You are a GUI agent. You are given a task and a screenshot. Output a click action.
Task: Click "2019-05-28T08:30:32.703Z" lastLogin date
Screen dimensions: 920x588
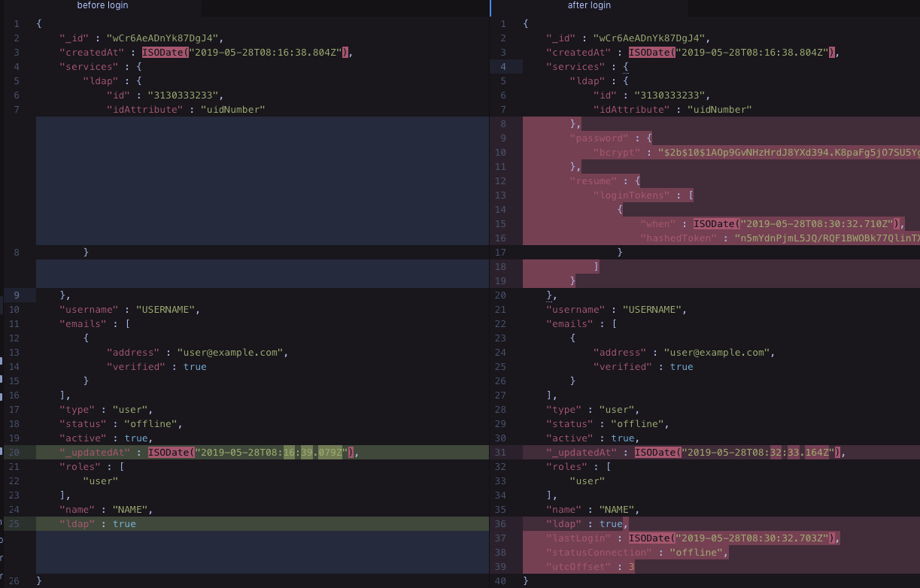[x=752, y=538]
